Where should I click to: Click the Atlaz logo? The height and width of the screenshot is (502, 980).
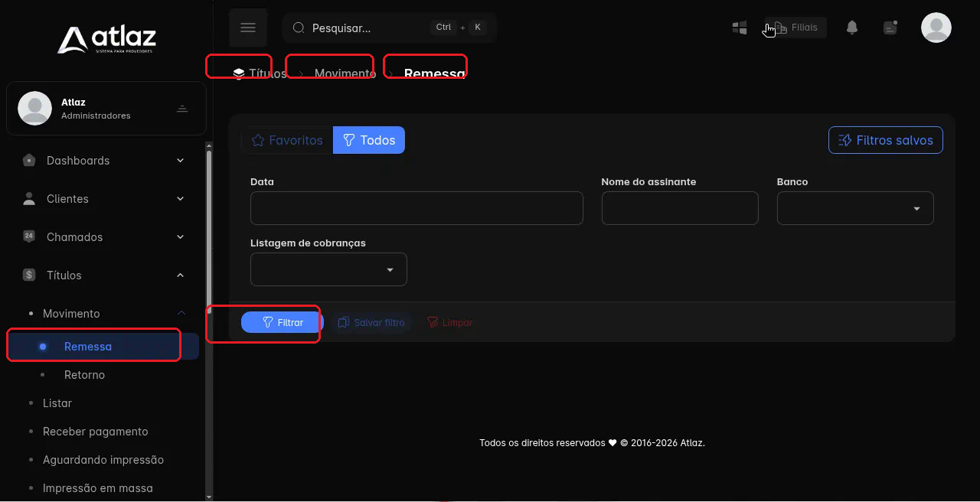click(x=106, y=39)
